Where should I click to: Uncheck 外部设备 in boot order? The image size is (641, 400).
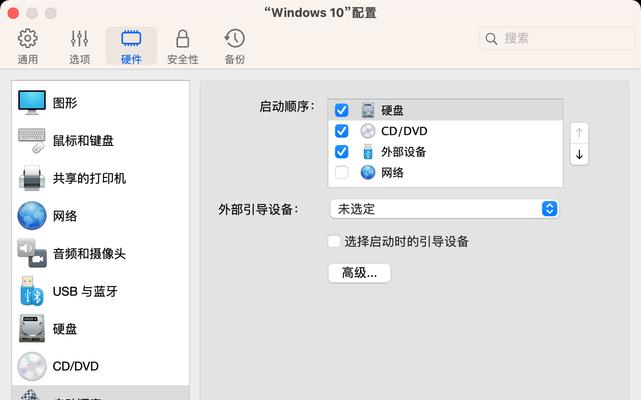pos(341,152)
